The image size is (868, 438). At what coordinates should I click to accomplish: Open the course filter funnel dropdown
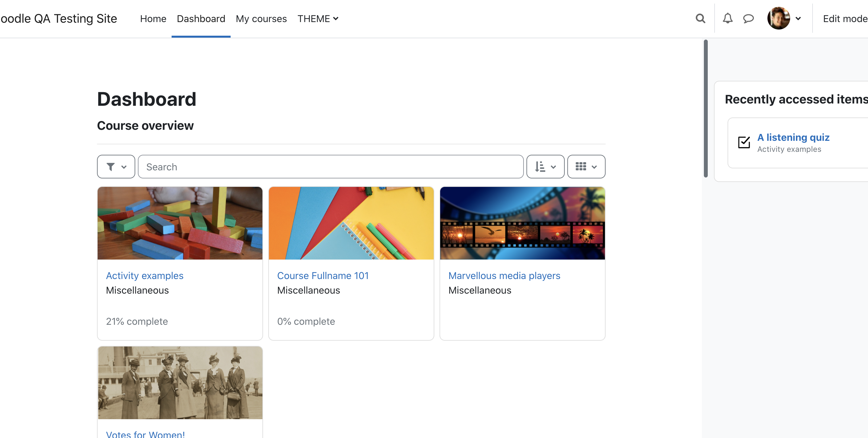click(116, 167)
